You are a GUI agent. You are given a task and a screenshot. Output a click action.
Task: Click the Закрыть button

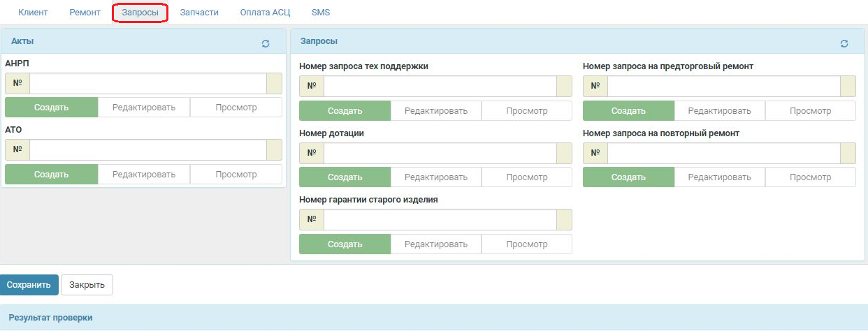87,285
